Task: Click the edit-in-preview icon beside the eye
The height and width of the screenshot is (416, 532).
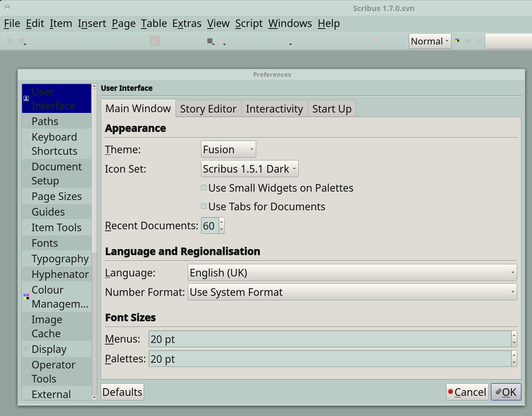Action: (479, 41)
